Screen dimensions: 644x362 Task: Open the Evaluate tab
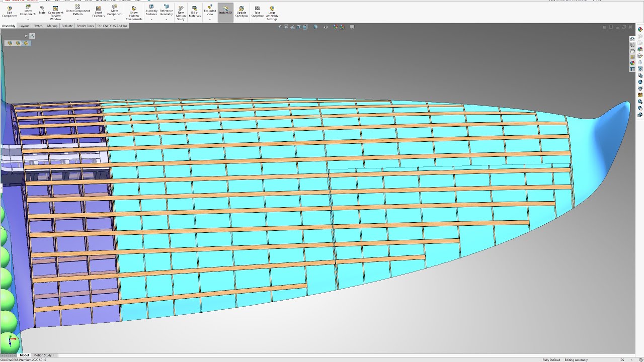[67, 26]
